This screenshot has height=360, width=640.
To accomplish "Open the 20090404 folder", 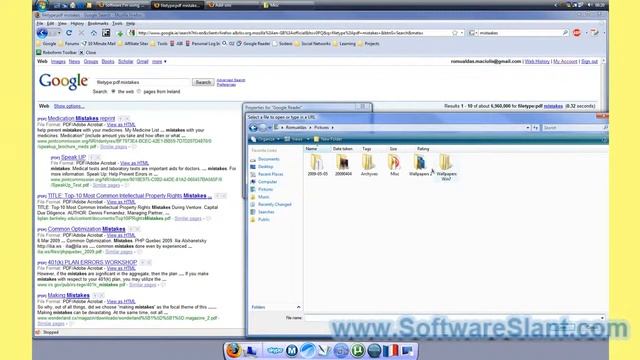I will tap(343, 165).
